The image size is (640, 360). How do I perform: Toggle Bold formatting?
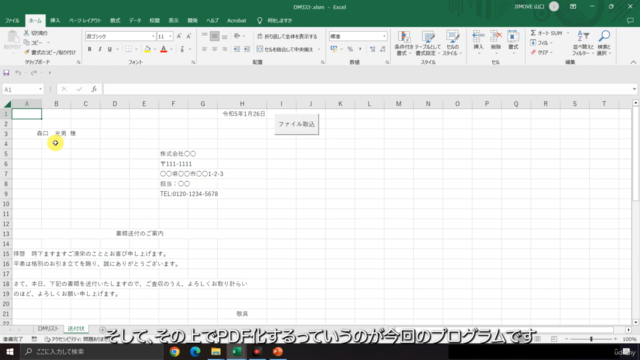[89, 49]
